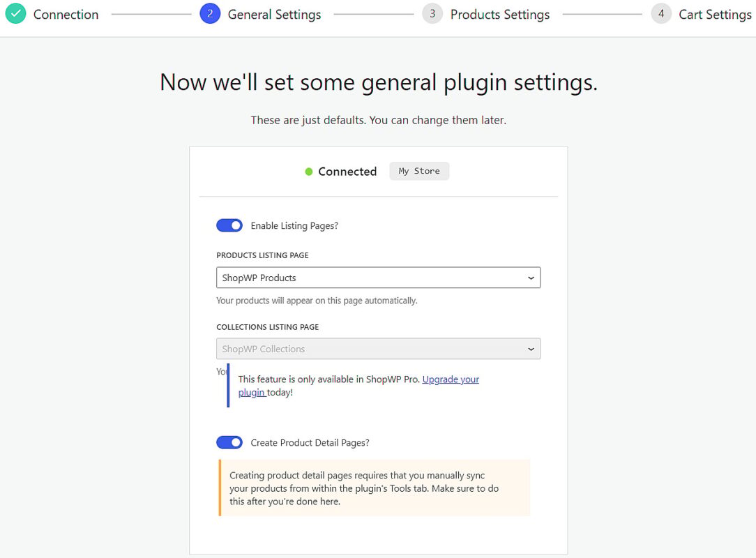This screenshot has height=558, width=756.
Task: Follow the Upgrade your plugin link
Action: click(358, 386)
